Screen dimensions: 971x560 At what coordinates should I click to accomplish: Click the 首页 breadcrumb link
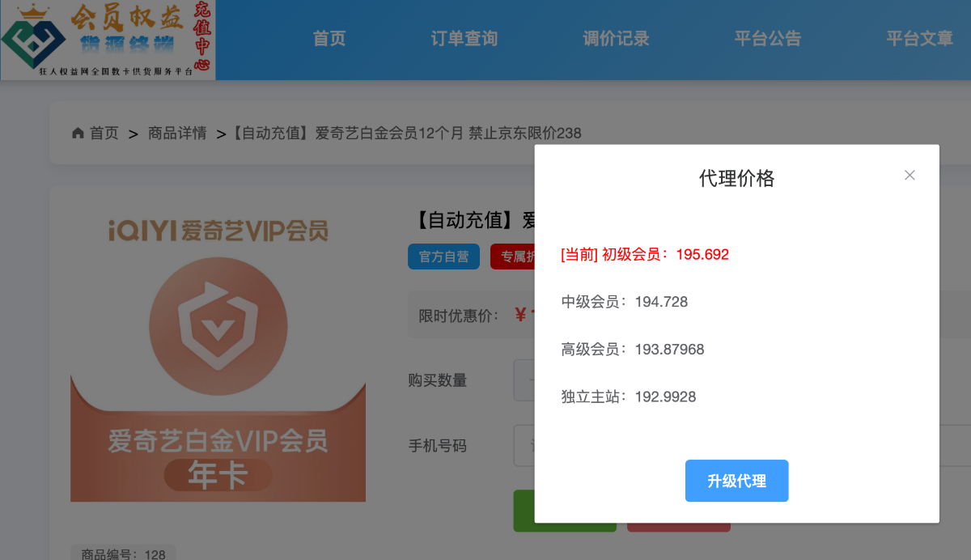104,133
